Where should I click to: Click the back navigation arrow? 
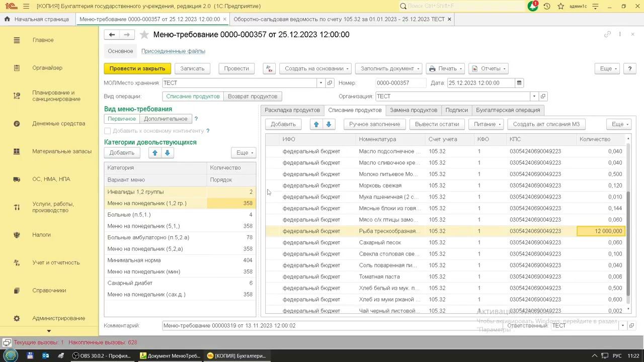click(112, 35)
